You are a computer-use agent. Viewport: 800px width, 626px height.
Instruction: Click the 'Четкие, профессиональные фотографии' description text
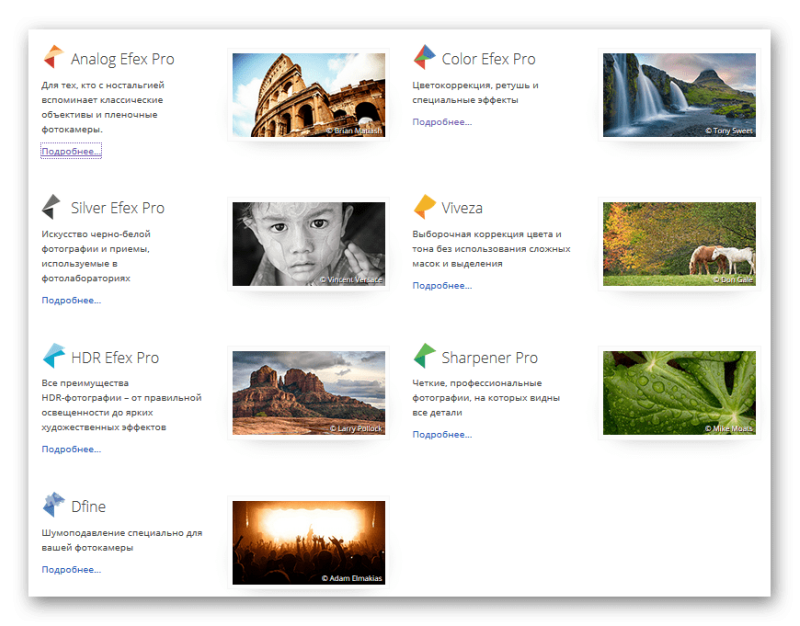486,397
